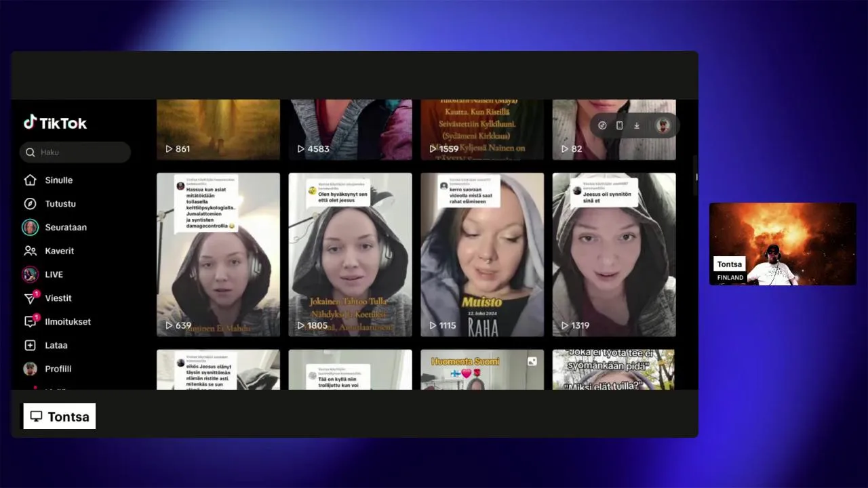Screen dimensions: 868x488
Task: Open video thumbnail with 1319 views
Action: click(614, 255)
